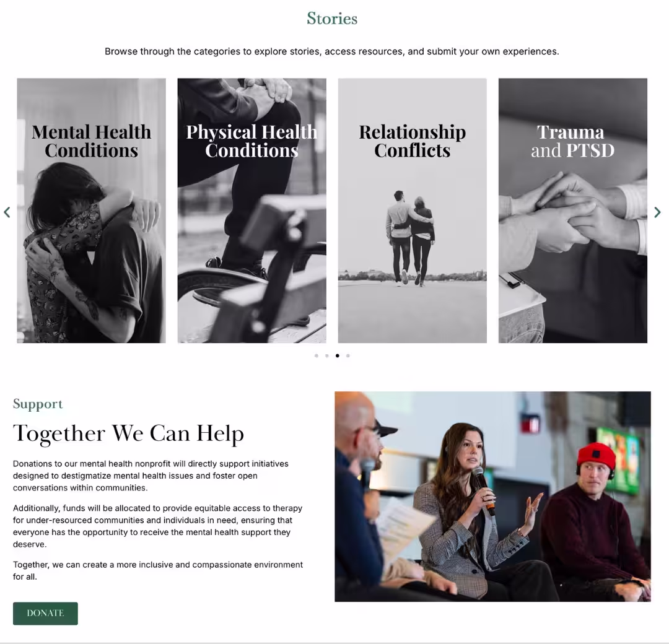
Task: Open the Mental Health Conditions story card
Action: click(91, 211)
